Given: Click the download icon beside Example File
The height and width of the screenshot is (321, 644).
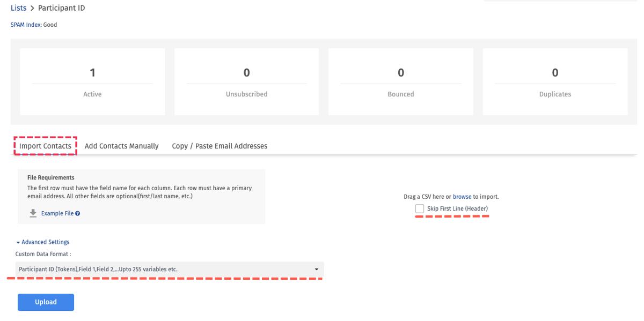Looking at the screenshot, I should click(33, 213).
